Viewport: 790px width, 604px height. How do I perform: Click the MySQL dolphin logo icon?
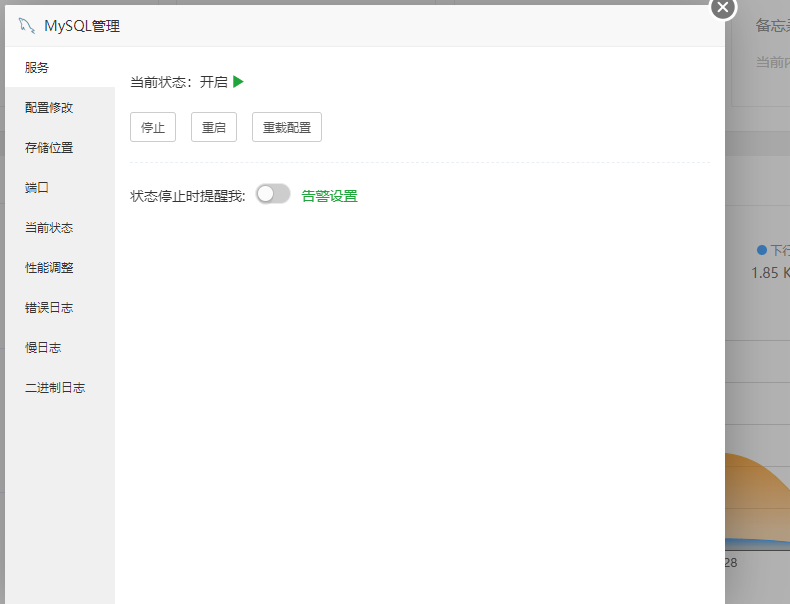pyautogui.click(x=27, y=26)
